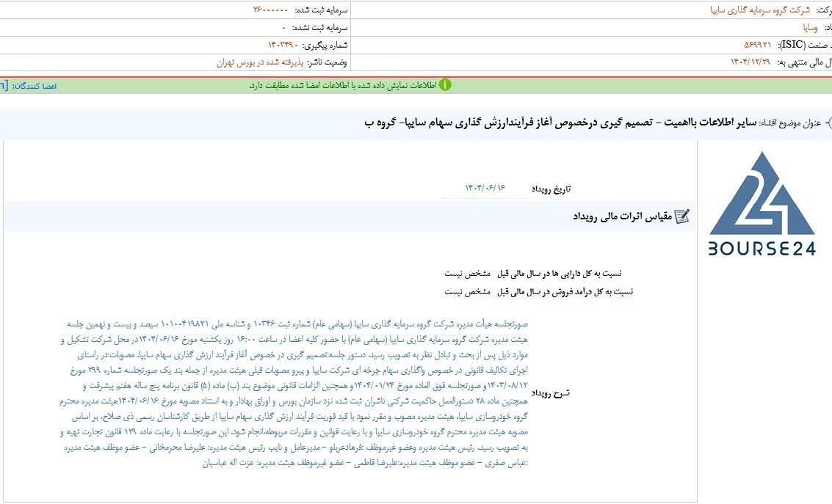The height and width of the screenshot is (504, 832).
Task: Click 'مشخص نیست' in the sales revenue row
Action: tap(468, 291)
